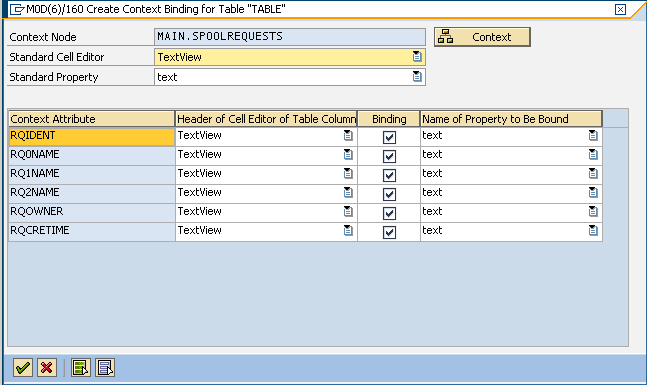
Task: Click the dialog title bar window icon
Action: 17,9
